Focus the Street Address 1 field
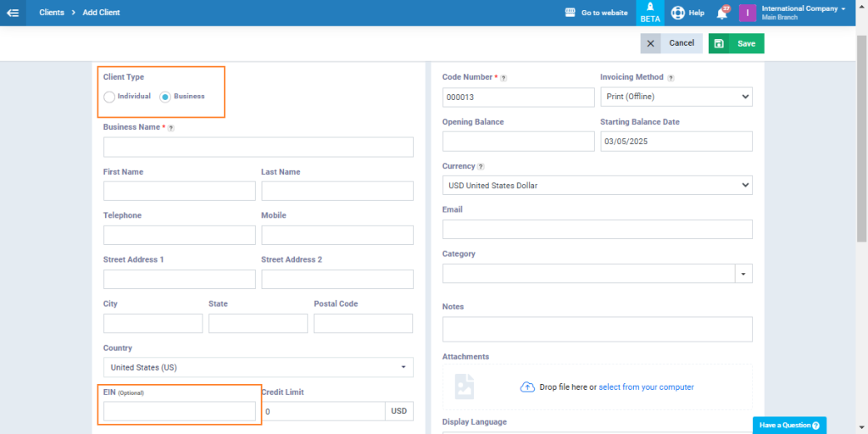This screenshot has height=434, width=868. (180, 279)
